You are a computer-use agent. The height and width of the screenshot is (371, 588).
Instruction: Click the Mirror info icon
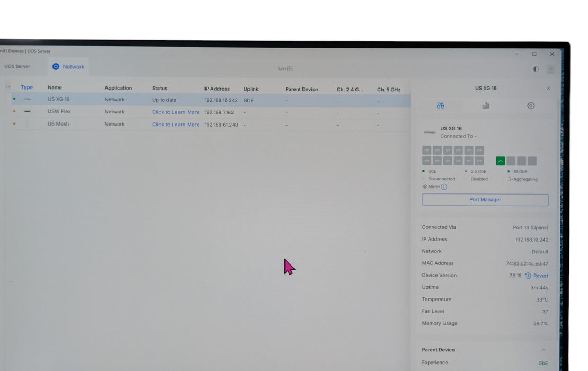point(444,187)
